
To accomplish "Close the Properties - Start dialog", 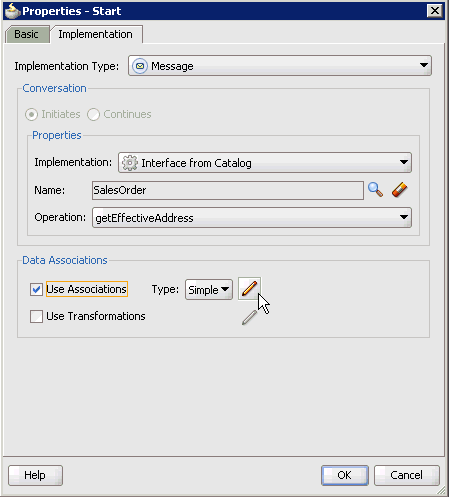I will click(435, 11).
